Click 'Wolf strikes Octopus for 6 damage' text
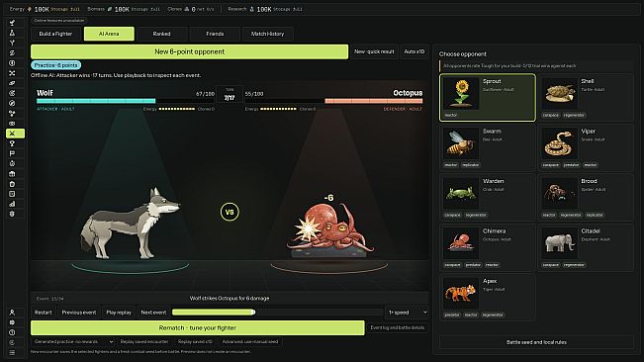The height and width of the screenshot is (362, 644). [x=230, y=299]
